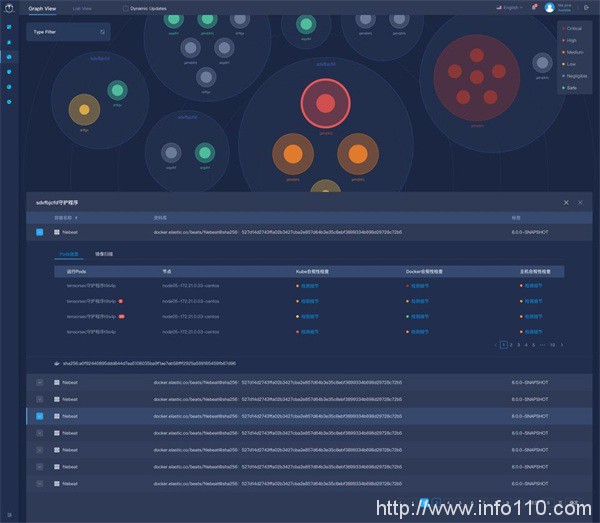Go to page 2 in pods pagination
600x523 pixels.
tap(510, 344)
